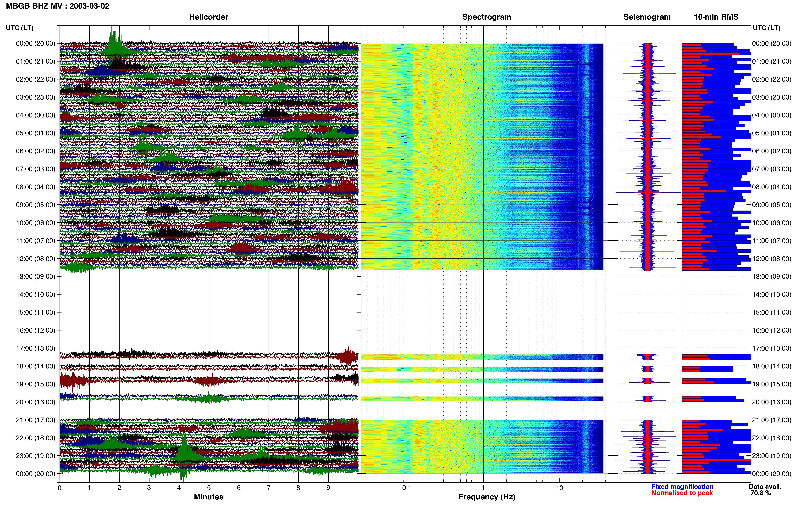Click minute tick '7' below the Helicorder
This screenshot has height=508, width=812.
(x=269, y=488)
